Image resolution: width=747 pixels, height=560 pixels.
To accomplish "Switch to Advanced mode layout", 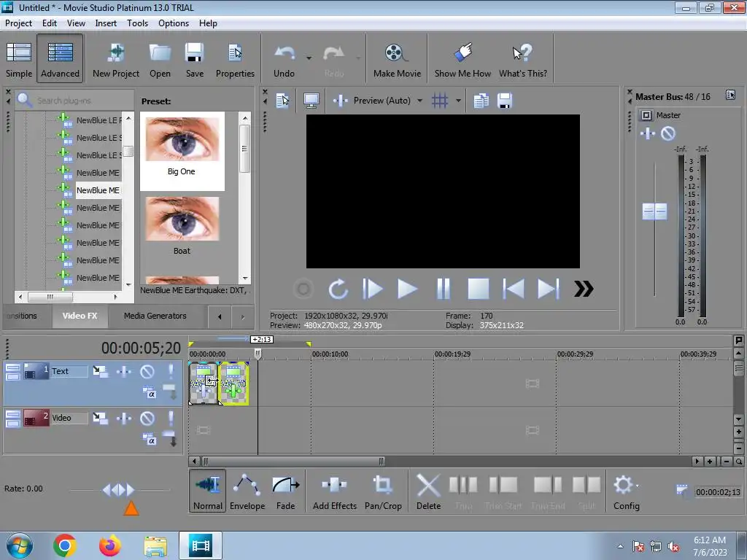I will point(60,59).
